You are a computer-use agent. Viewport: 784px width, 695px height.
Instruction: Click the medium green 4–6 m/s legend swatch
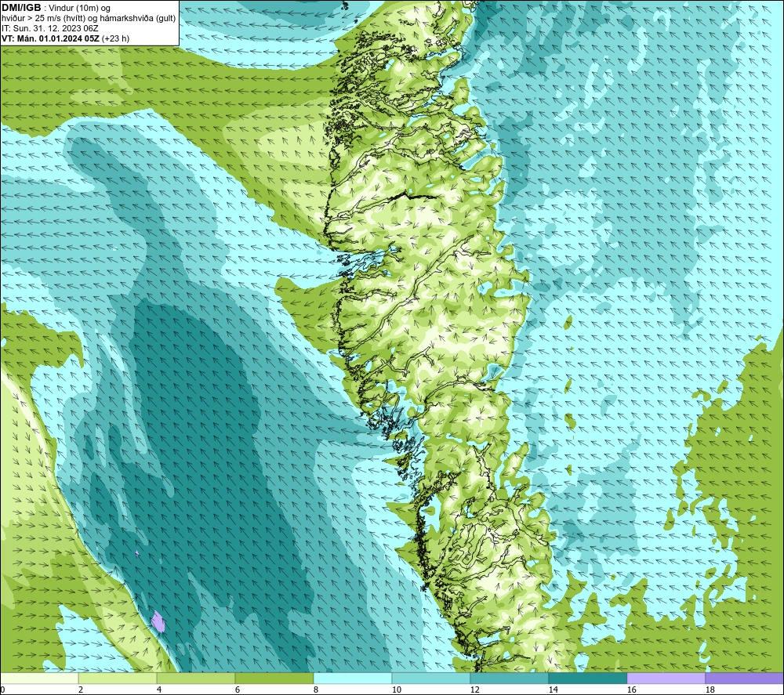pos(196,678)
